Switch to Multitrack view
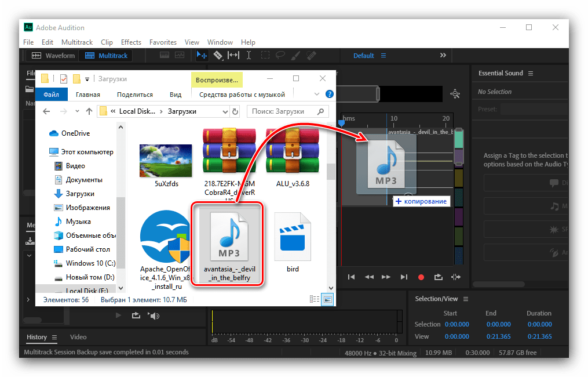 click(x=107, y=56)
